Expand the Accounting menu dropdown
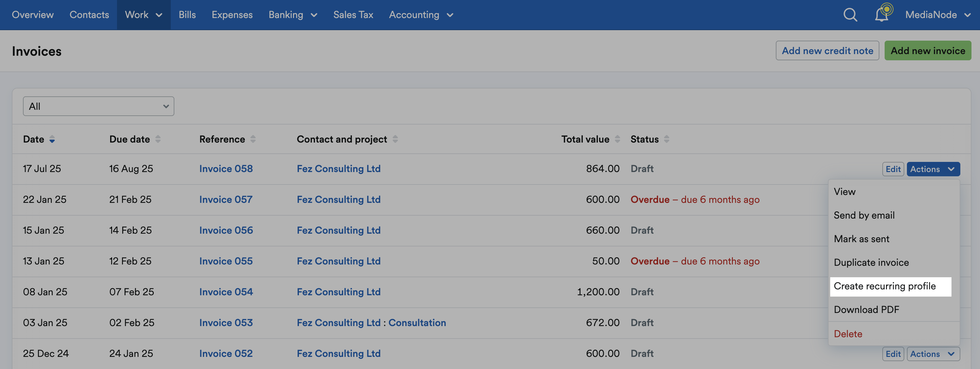Image resolution: width=980 pixels, height=369 pixels. 421,15
